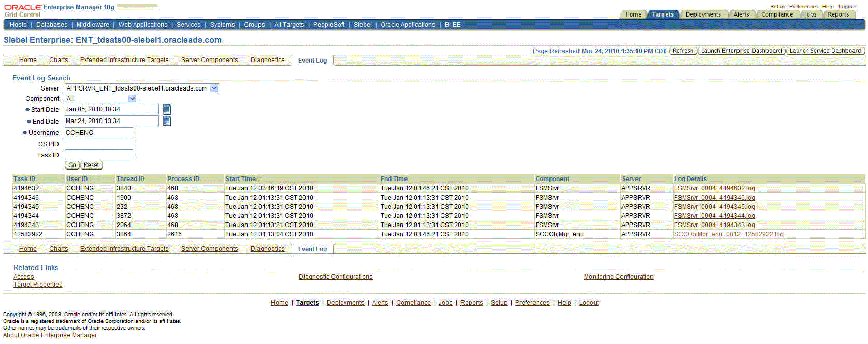
Task: Open Preferences link at top right
Action: 803,7
